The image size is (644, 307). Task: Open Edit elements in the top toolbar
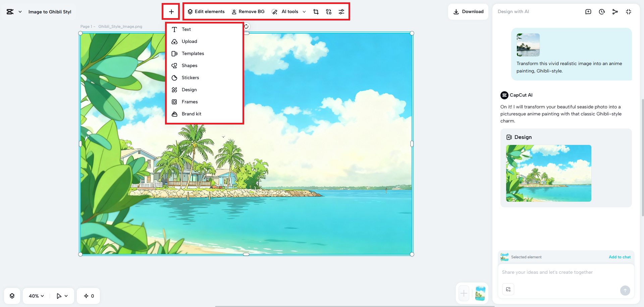tap(206, 12)
